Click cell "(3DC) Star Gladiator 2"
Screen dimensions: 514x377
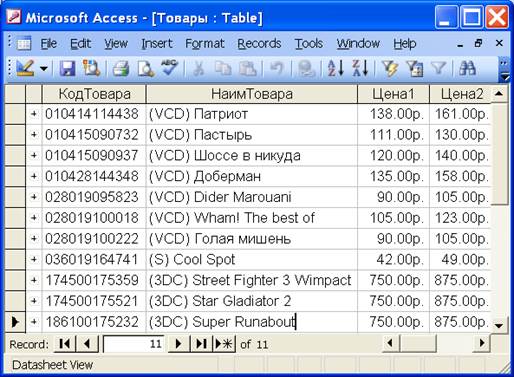(x=252, y=301)
